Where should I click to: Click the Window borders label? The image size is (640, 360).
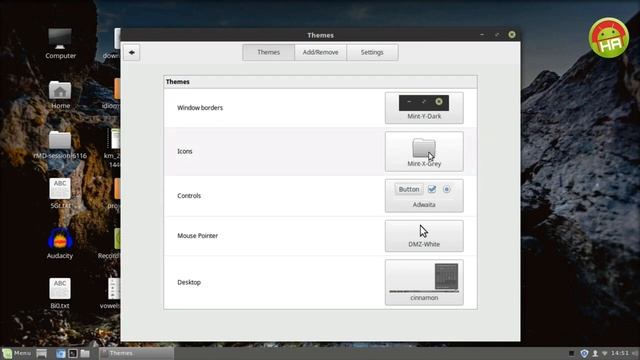click(200, 108)
